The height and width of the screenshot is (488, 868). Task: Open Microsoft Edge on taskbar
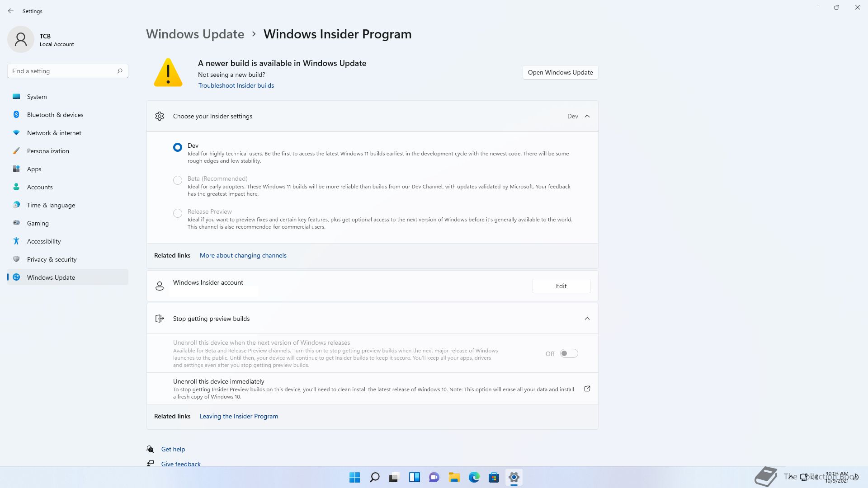(474, 477)
